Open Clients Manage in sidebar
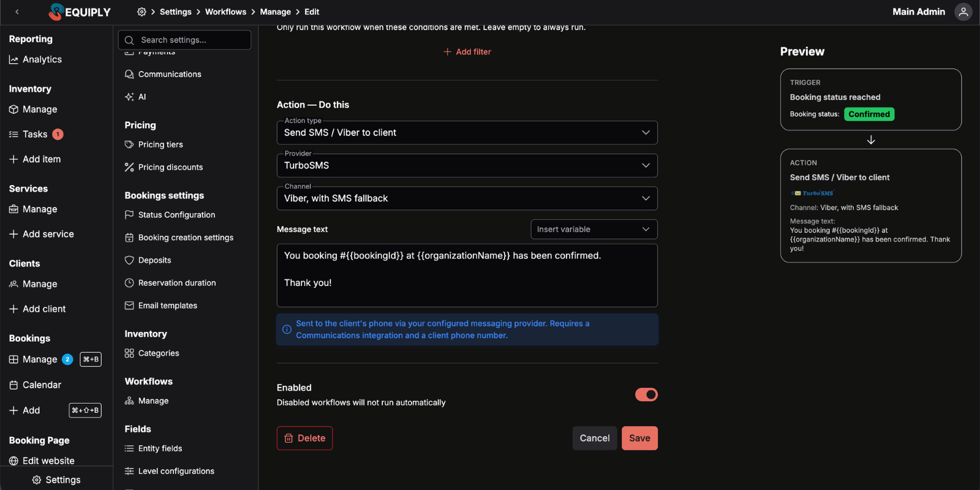 click(33, 284)
